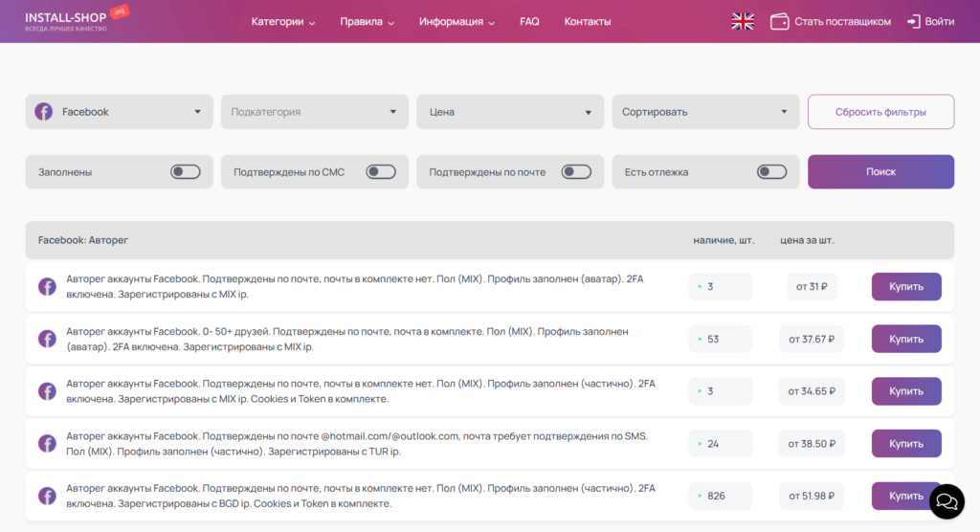Click the stock count 53
The width and height of the screenshot is (980, 532).
[720, 339]
